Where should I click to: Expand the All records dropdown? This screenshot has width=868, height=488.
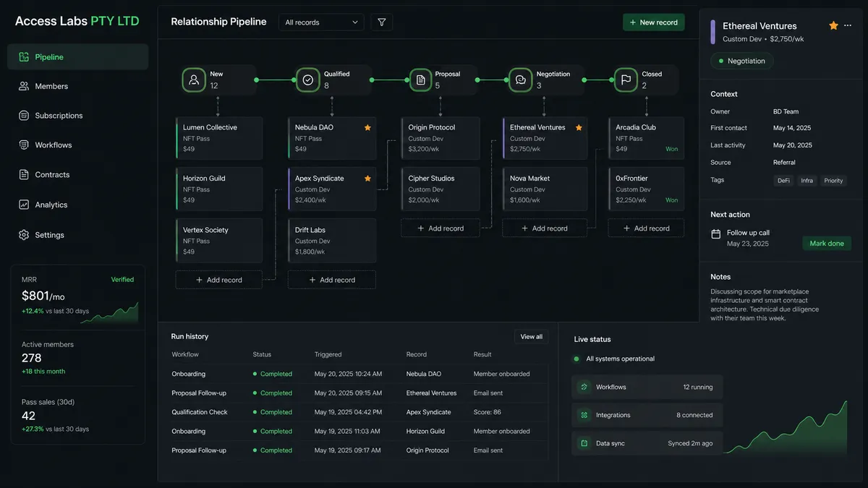pos(321,22)
